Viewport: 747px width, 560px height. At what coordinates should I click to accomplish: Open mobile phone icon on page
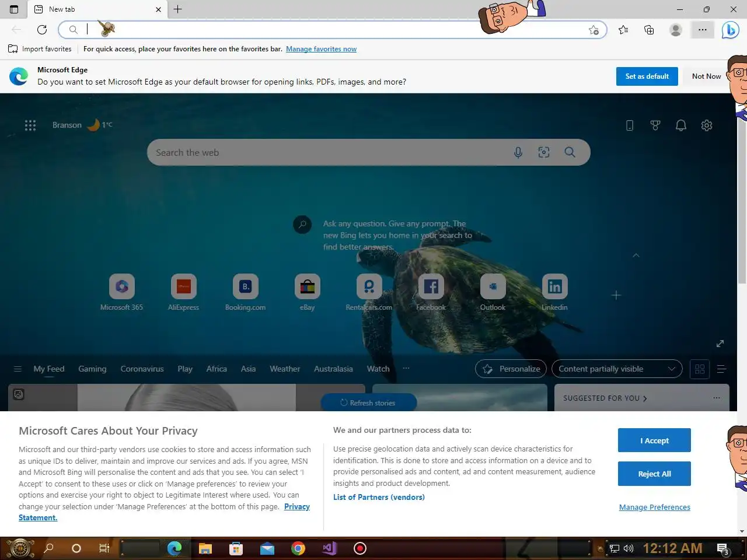click(x=630, y=125)
